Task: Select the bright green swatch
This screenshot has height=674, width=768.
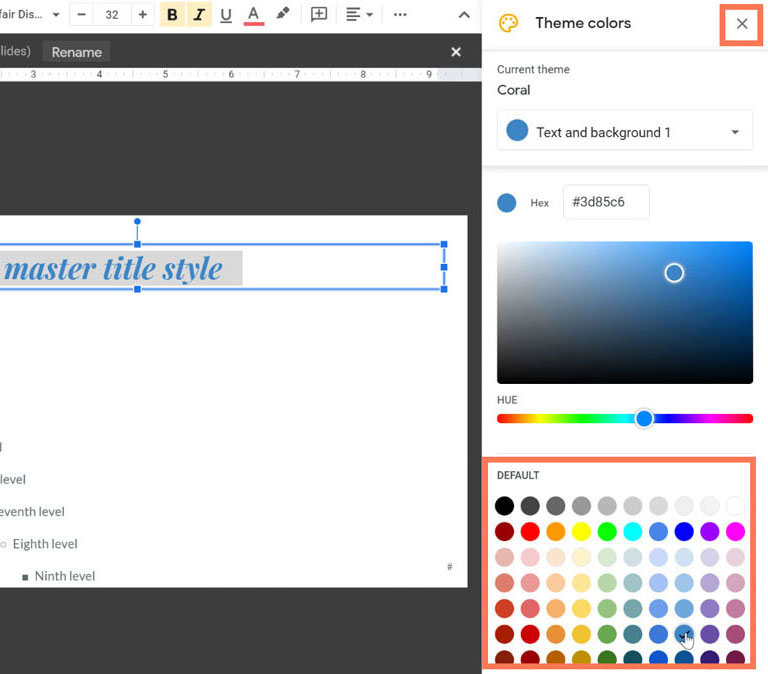Action: coord(607,531)
